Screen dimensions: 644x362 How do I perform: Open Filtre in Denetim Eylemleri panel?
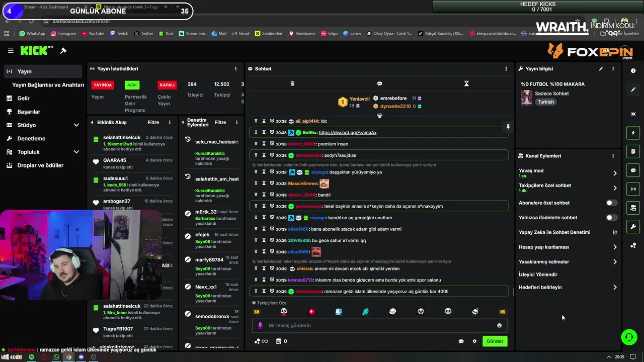pos(220,122)
